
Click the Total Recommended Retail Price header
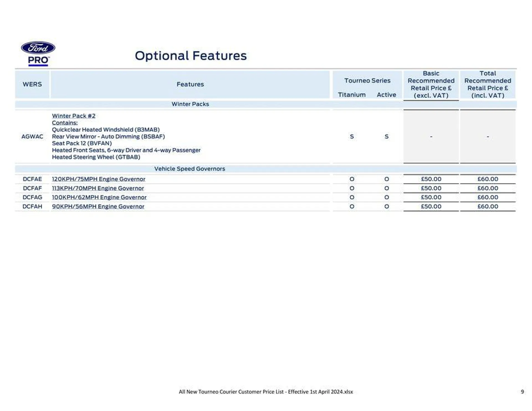(x=488, y=85)
